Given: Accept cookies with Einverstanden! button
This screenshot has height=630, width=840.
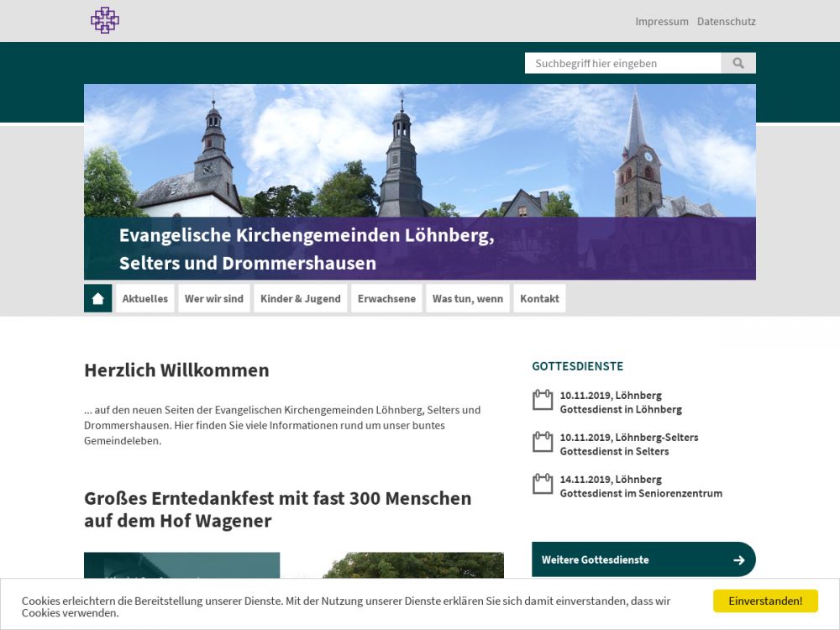Looking at the screenshot, I should (x=765, y=601).
